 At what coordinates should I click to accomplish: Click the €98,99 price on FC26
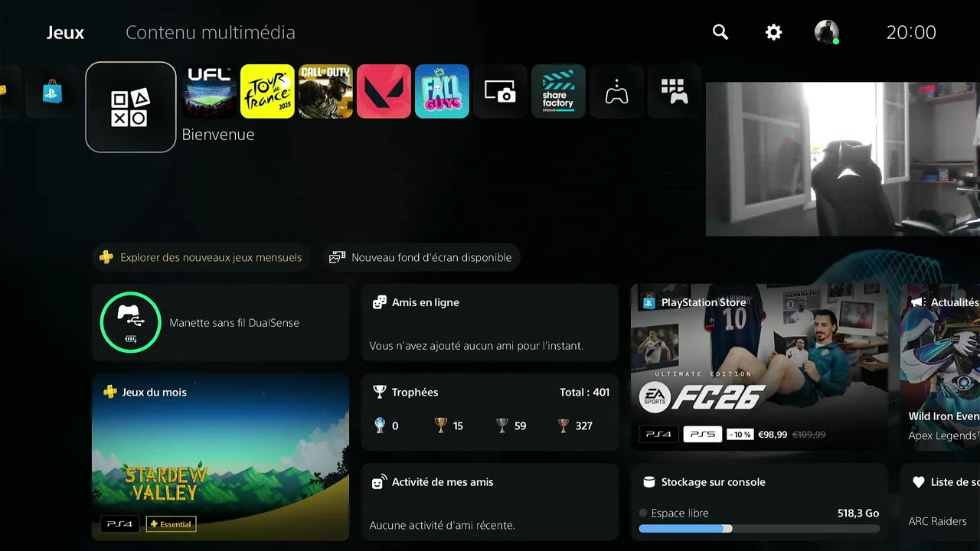coord(773,434)
